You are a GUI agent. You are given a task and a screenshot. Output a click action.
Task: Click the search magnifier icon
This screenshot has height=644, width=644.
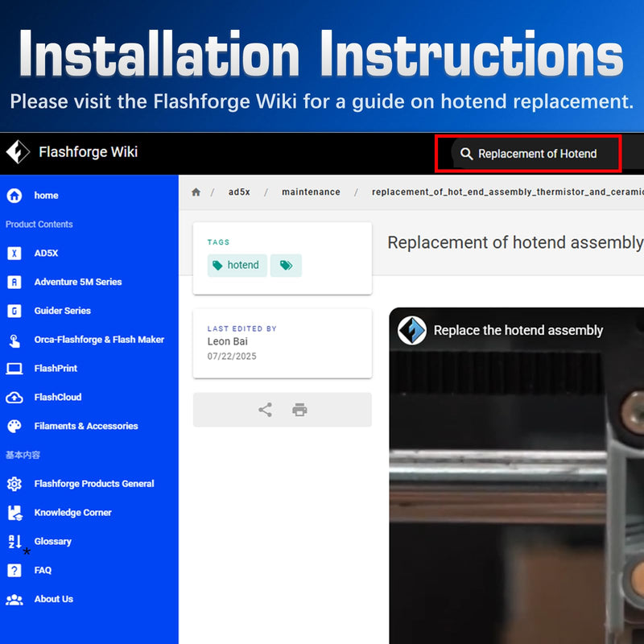[x=466, y=154]
